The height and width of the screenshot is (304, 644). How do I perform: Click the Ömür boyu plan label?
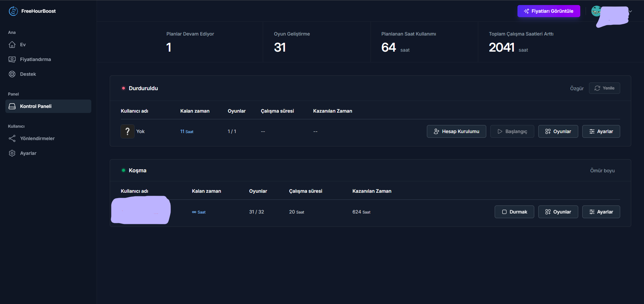pyautogui.click(x=602, y=171)
